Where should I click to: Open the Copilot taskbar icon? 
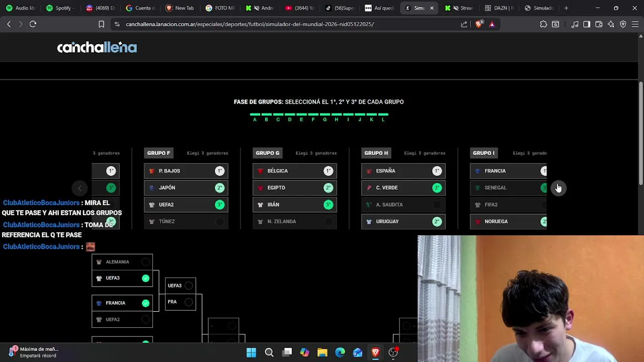coord(304,352)
